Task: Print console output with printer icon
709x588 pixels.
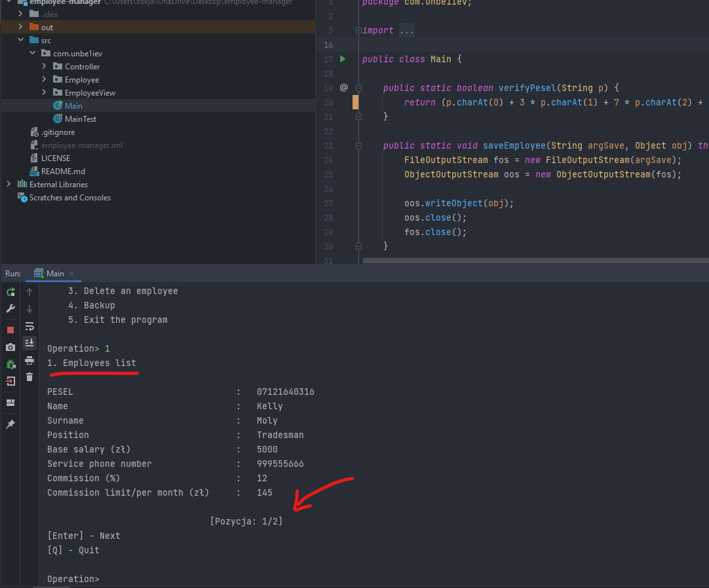Action: coord(29,360)
